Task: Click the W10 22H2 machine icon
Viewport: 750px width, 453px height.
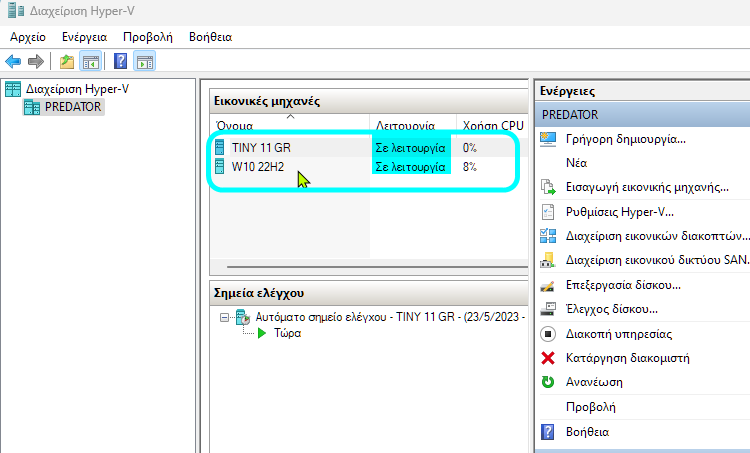Action: [220, 166]
